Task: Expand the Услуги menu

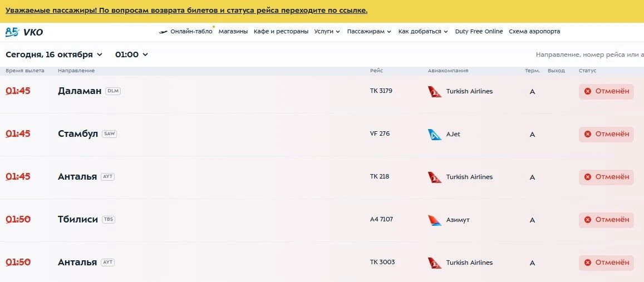Action: (x=327, y=32)
